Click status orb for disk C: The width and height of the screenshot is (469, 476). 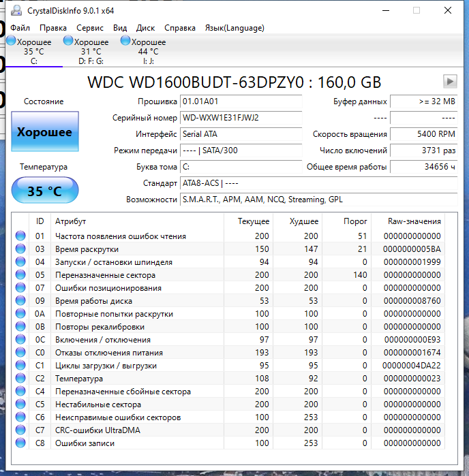pos(10,41)
